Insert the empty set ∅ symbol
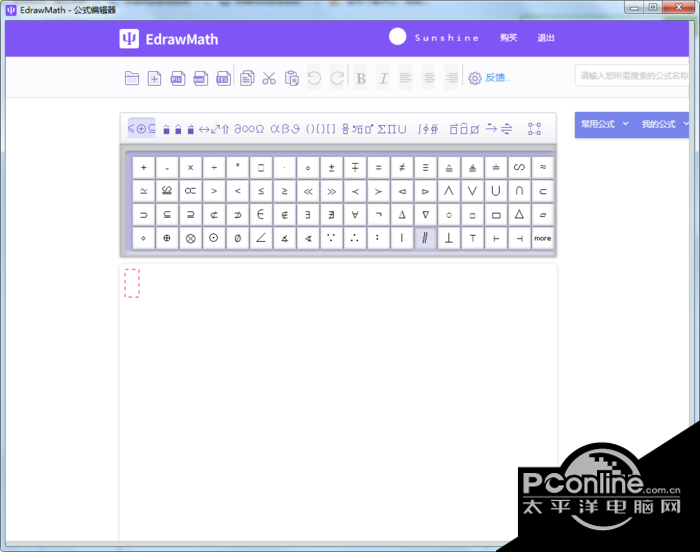 pos(238,238)
